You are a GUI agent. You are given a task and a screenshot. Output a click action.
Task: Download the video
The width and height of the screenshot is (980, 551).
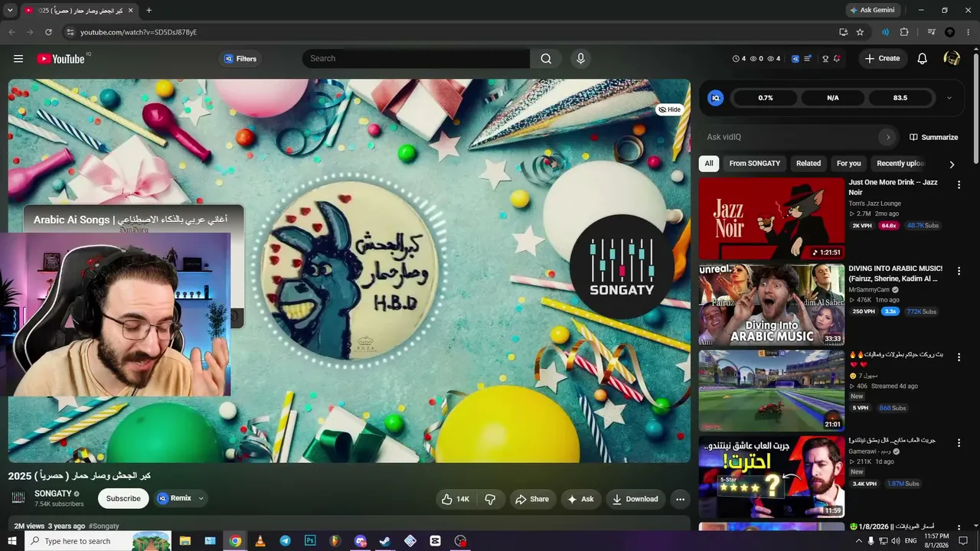tap(635, 499)
